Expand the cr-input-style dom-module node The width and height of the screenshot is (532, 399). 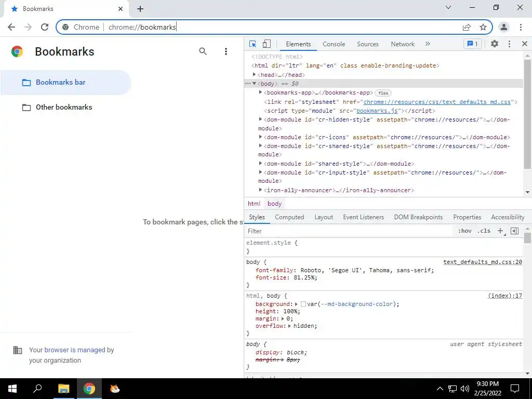click(x=260, y=172)
